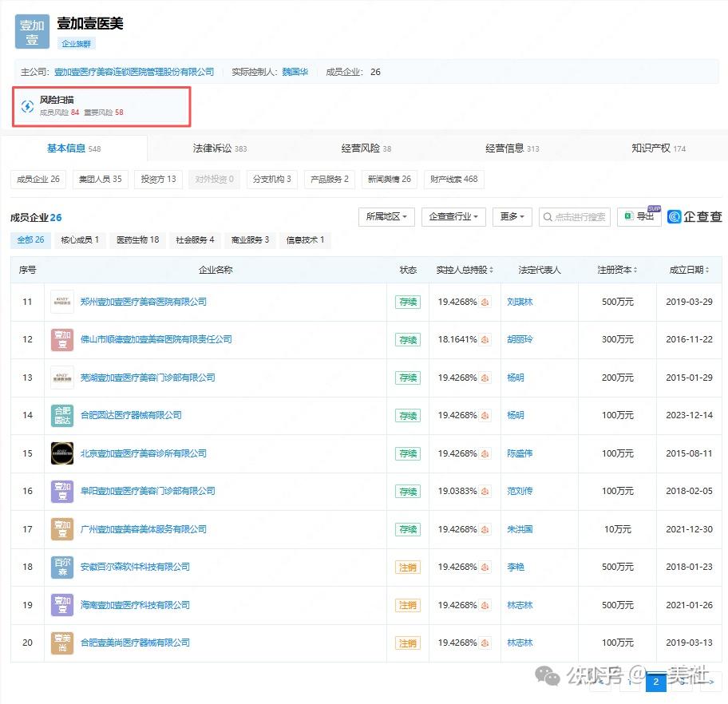Select the 新闻舆情 26 sub-tab
The image size is (728, 704).
[x=390, y=180]
